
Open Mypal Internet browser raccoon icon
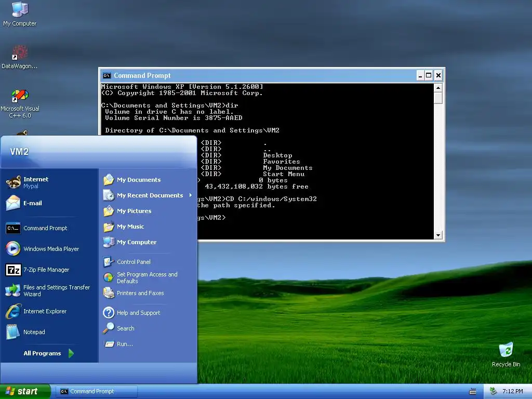(x=13, y=182)
